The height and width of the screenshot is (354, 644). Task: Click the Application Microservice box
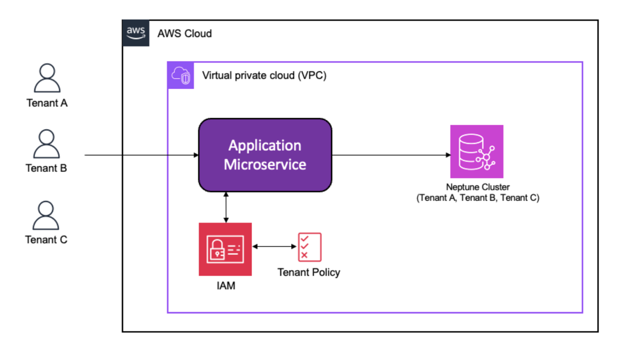(265, 155)
